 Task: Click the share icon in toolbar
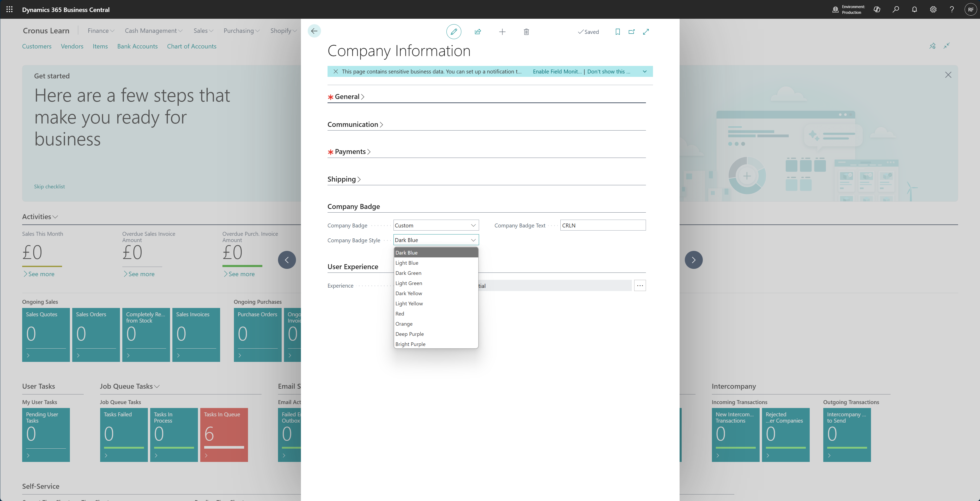[478, 32]
